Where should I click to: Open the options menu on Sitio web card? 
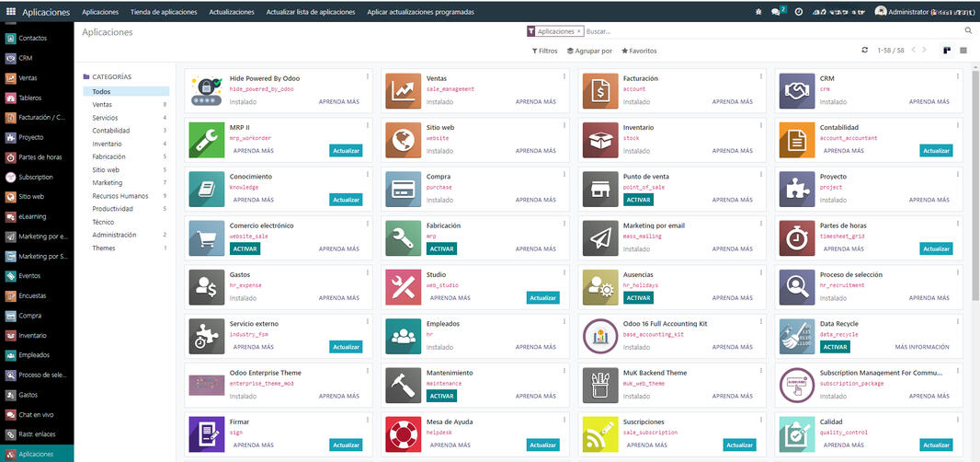coord(564,125)
